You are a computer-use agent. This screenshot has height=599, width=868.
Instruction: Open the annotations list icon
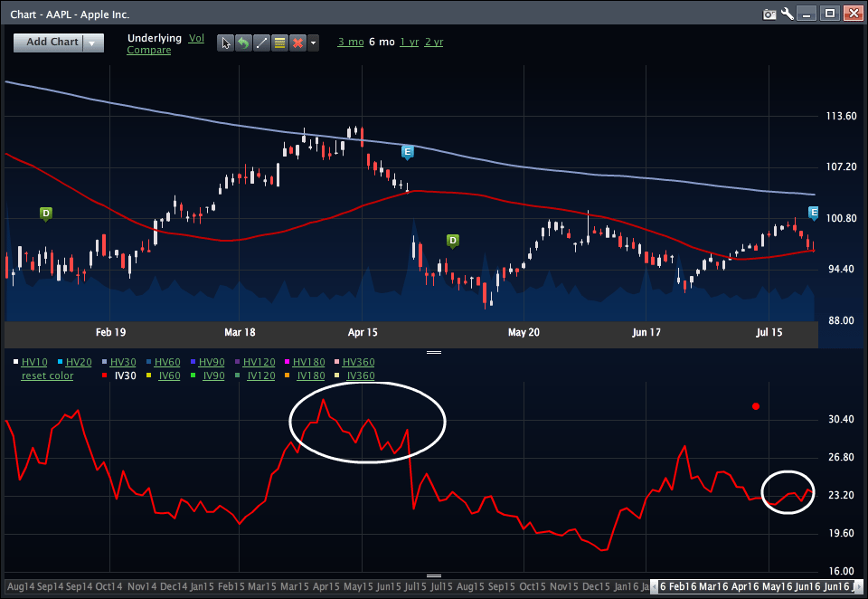click(x=280, y=43)
